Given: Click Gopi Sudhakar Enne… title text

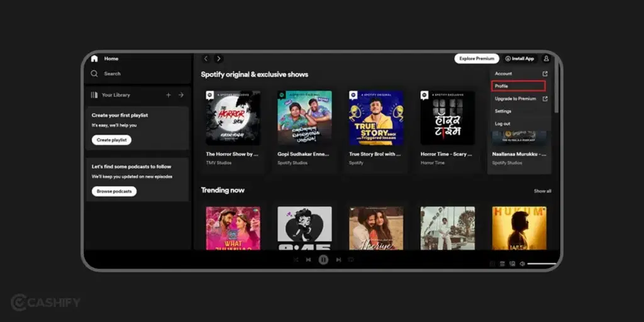Looking at the screenshot, I should (x=304, y=155).
